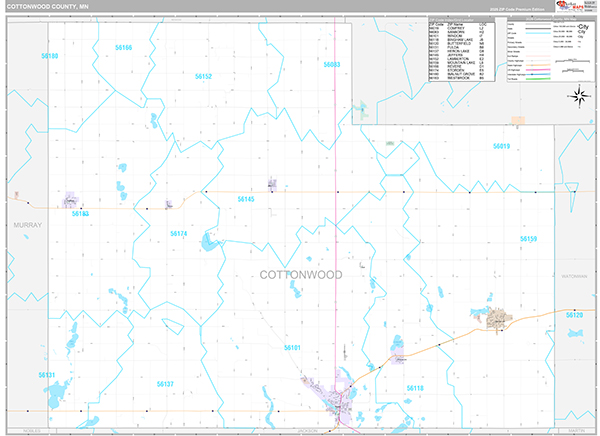Click the compass rose north arrow

tap(578, 95)
